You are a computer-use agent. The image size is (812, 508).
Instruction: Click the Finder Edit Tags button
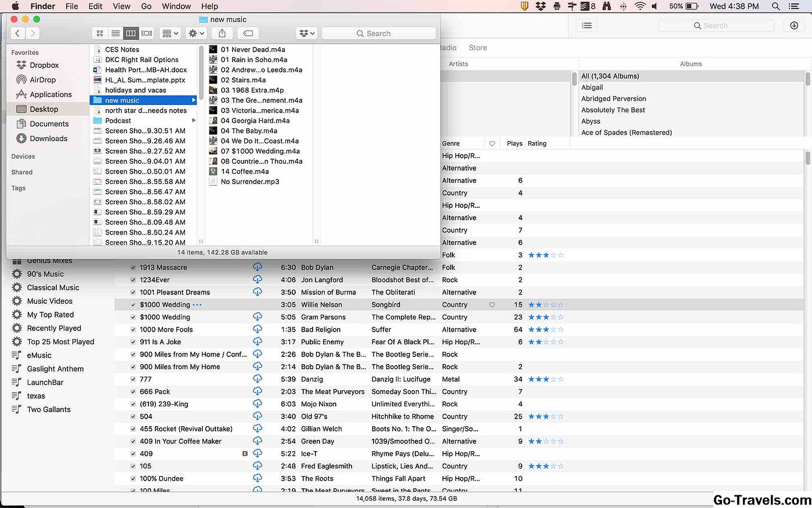pos(248,34)
